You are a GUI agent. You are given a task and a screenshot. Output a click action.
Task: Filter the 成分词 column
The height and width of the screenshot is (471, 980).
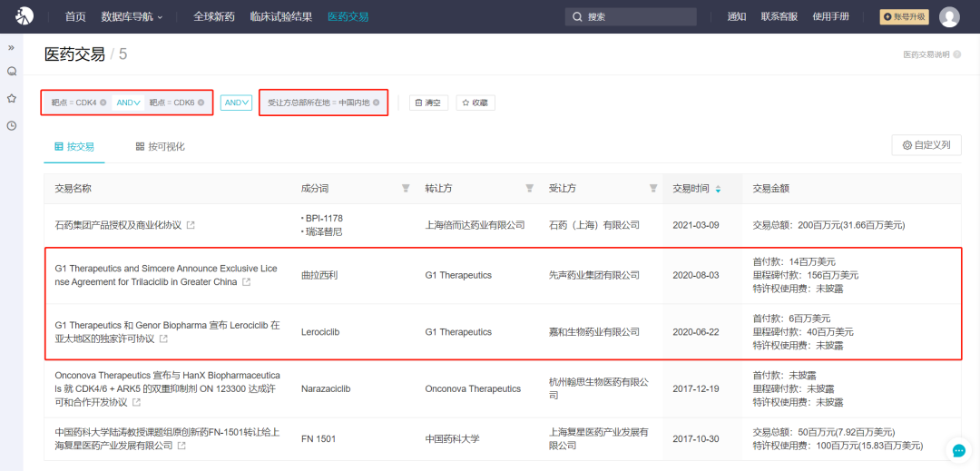[406, 188]
